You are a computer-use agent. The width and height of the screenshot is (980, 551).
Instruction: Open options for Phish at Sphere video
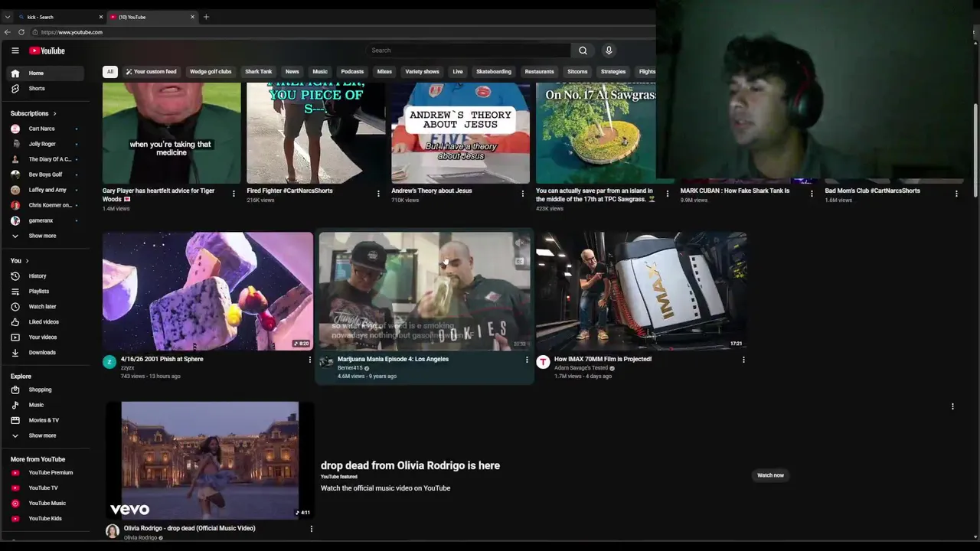310,360
